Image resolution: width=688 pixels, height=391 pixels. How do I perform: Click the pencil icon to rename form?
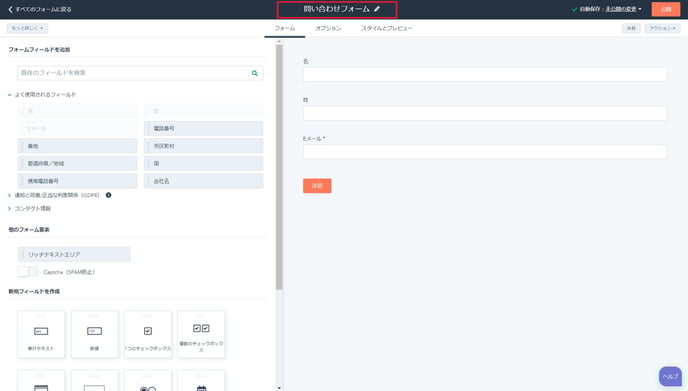377,9
